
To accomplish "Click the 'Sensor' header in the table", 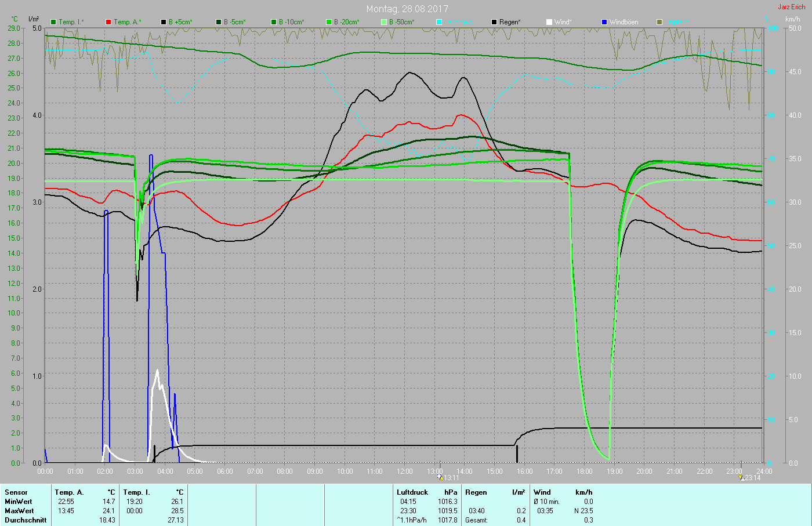I will pyautogui.click(x=16, y=492).
